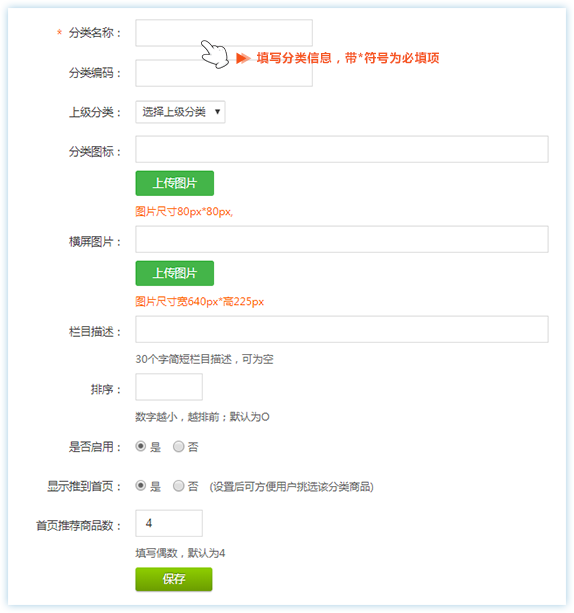Click 上传图片 button under 横屏图片
574x613 pixels.
pos(174,273)
